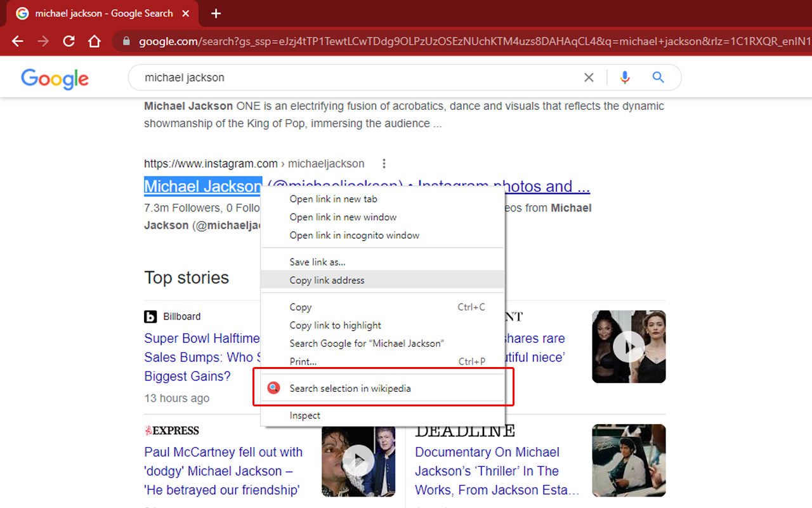Play the two women video thumbnail
The height and width of the screenshot is (508, 812).
click(629, 347)
